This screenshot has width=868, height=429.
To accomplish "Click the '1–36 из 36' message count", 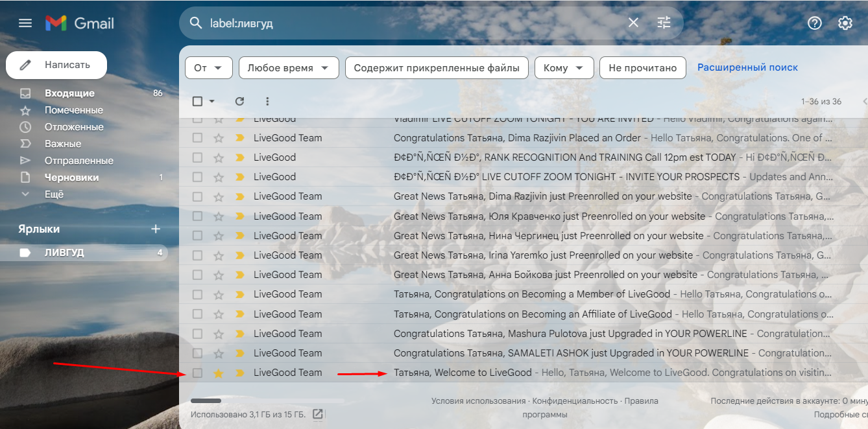I will [x=821, y=102].
